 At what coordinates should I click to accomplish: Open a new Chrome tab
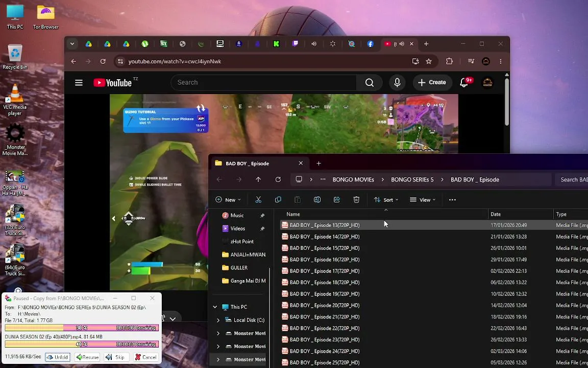coord(426,44)
